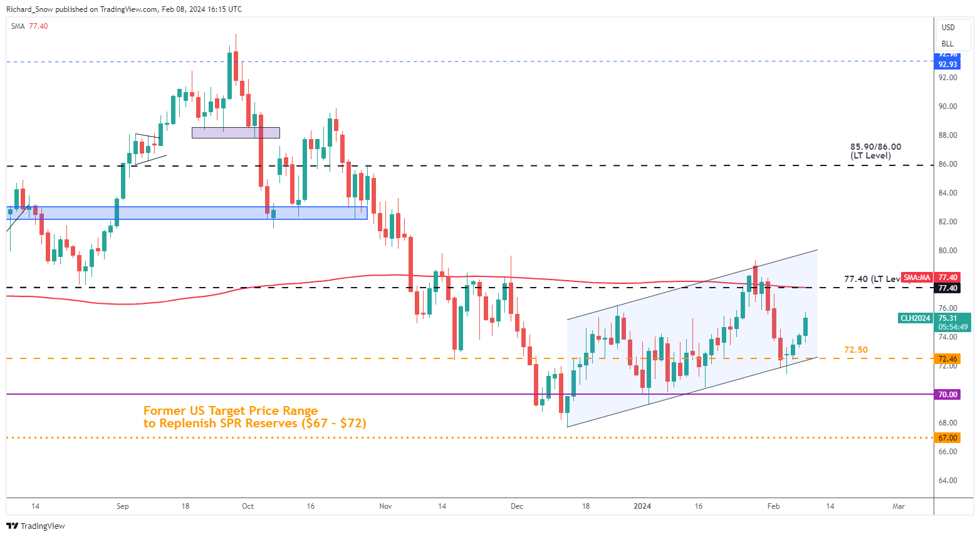This screenshot has height=537, width=980.
Task: Click the 05:54:49 countdown label
Action: coord(952,327)
